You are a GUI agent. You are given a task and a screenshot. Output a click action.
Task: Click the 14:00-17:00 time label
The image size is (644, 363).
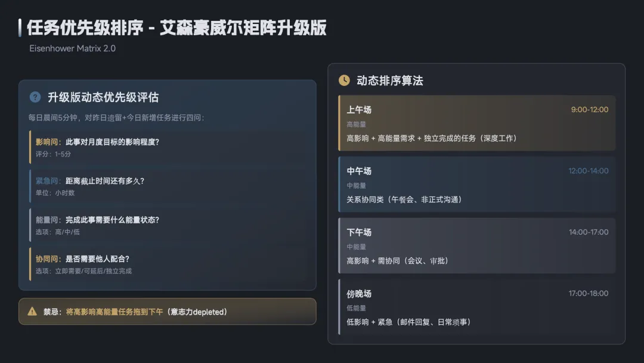588,232
